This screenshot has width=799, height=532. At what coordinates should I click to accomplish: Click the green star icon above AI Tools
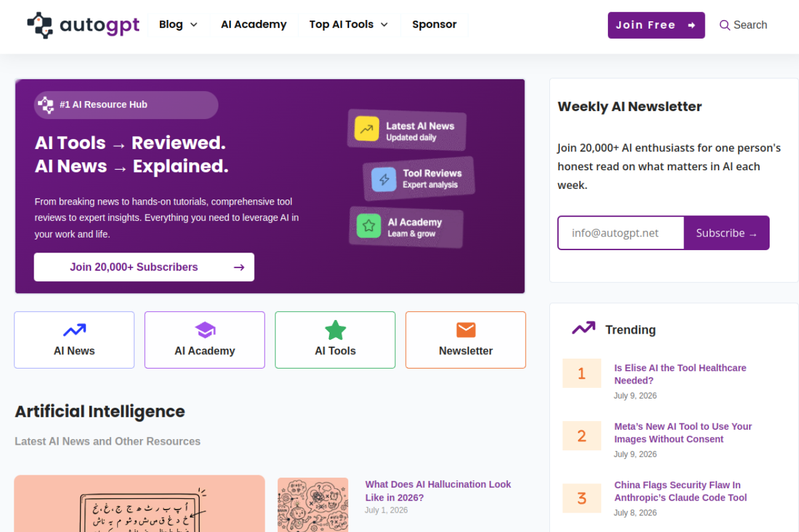pos(335,330)
